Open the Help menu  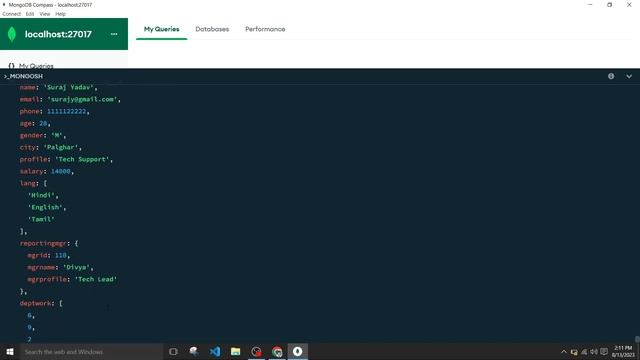(x=60, y=14)
